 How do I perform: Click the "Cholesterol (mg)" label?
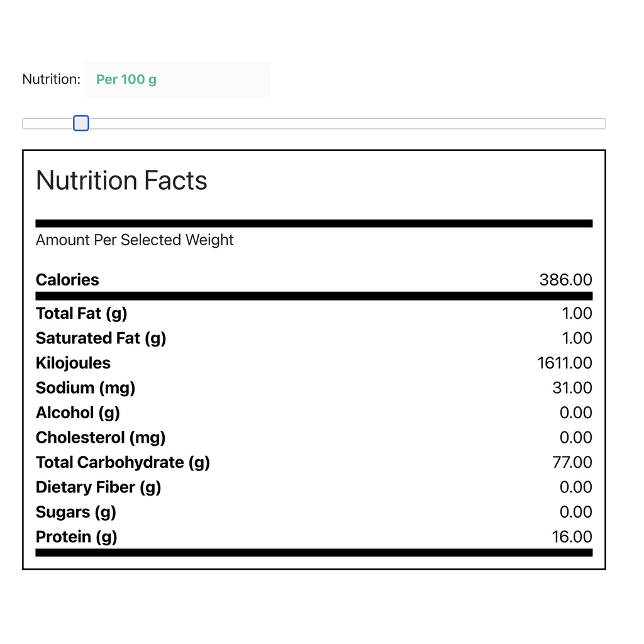pyautogui.click(x=101, y=438)
